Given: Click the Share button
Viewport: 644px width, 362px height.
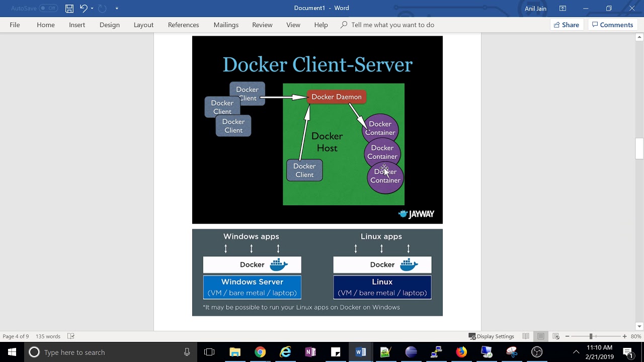Looking at the screenshot, I should [x=567, y=25].
